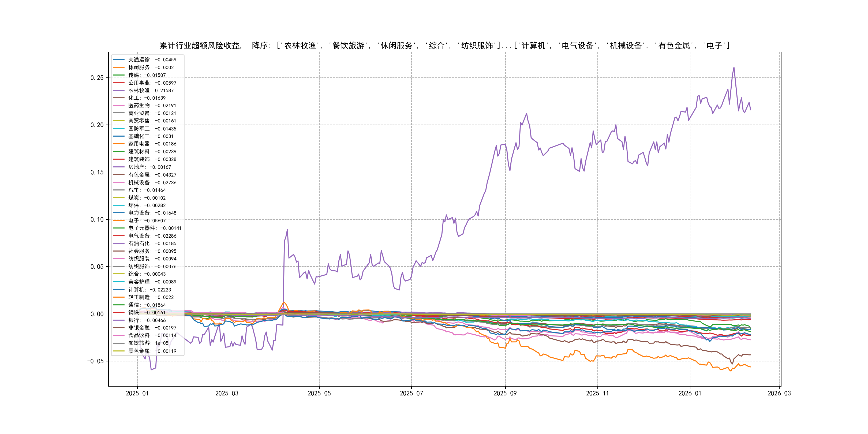Screen dimensions: 868x434
Task: Click the -0.05 y-axis tick label
Action: (x=95, y=361)
